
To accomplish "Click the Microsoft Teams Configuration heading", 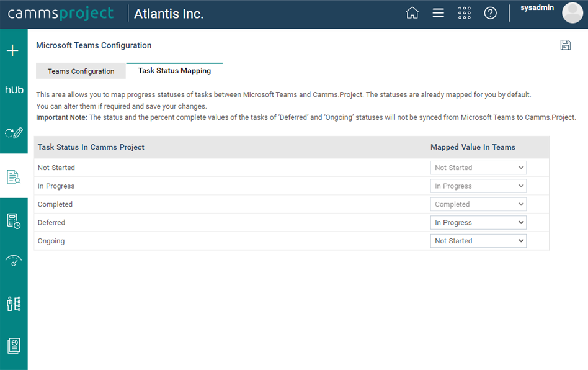I will coord(94,45).
